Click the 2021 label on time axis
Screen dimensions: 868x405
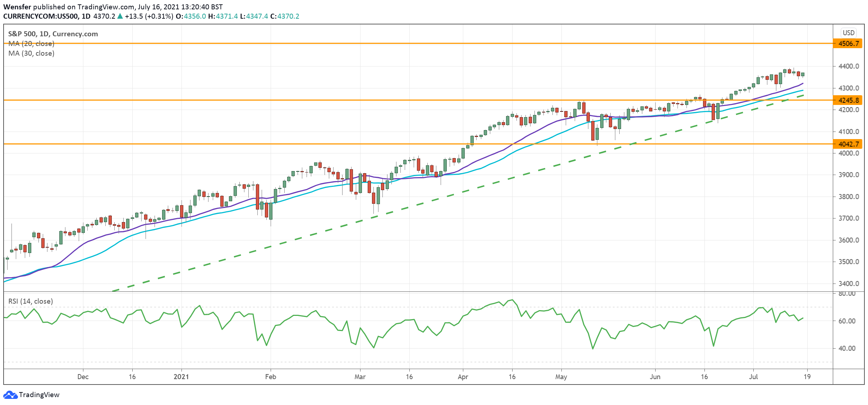point(181,377)
